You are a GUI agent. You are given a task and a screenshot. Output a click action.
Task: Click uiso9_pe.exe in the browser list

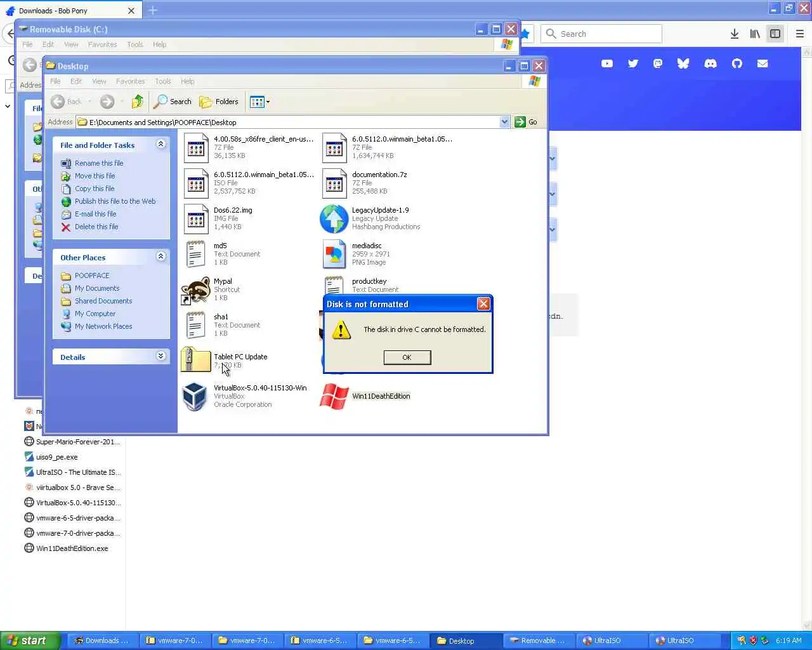click(51, 457)
